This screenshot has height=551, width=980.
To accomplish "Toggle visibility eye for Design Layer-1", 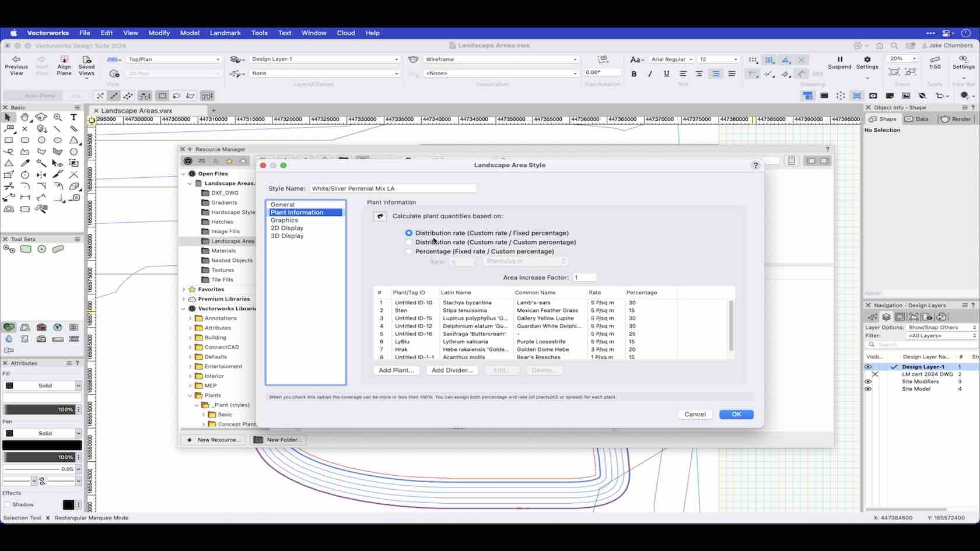I will point(868,367).
